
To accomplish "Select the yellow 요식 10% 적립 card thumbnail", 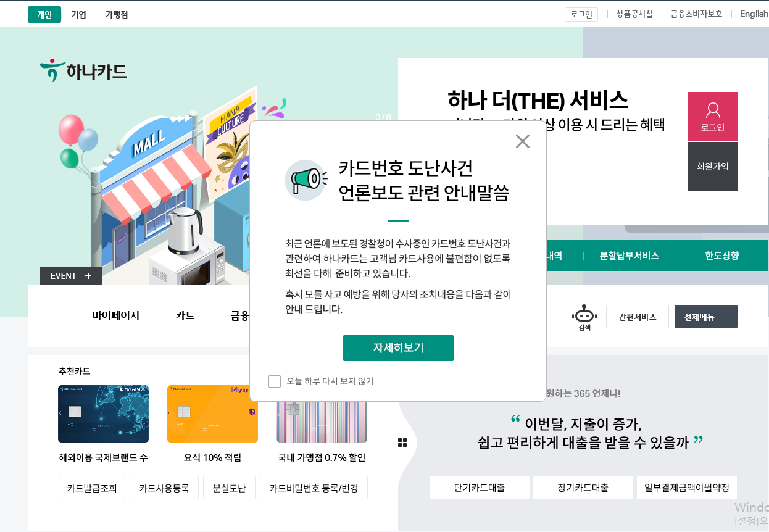I will pos(212,414).
